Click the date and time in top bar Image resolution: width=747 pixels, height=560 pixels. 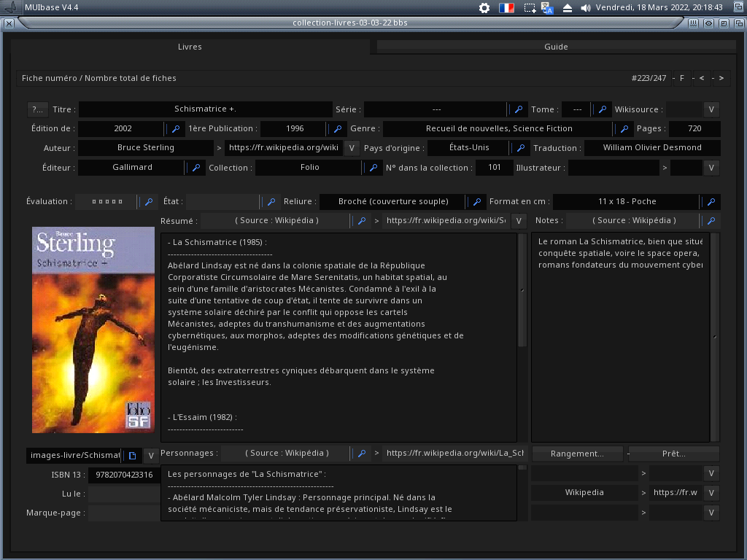coord(659,7)
